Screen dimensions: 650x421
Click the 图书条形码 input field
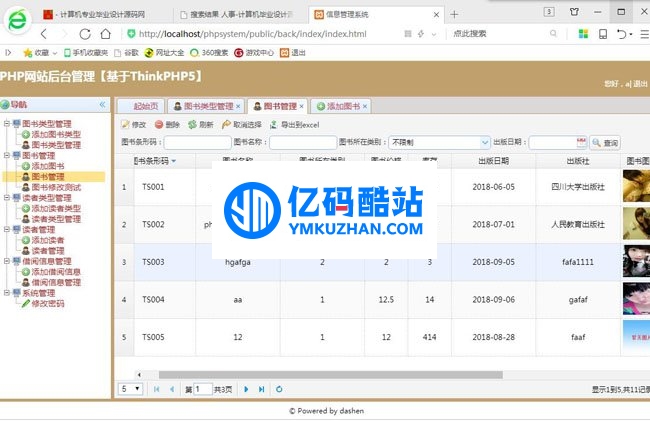(x=198, y=142)
